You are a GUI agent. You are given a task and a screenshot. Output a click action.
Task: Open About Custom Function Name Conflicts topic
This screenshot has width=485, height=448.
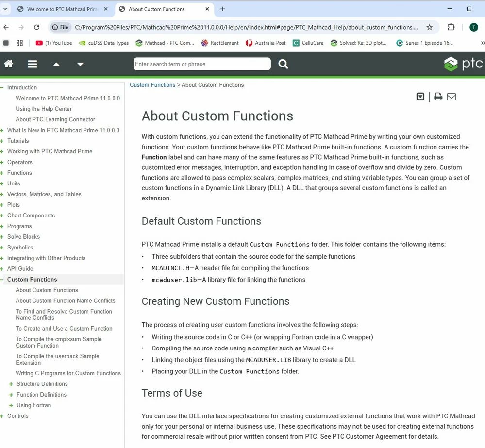coord(65,300)
